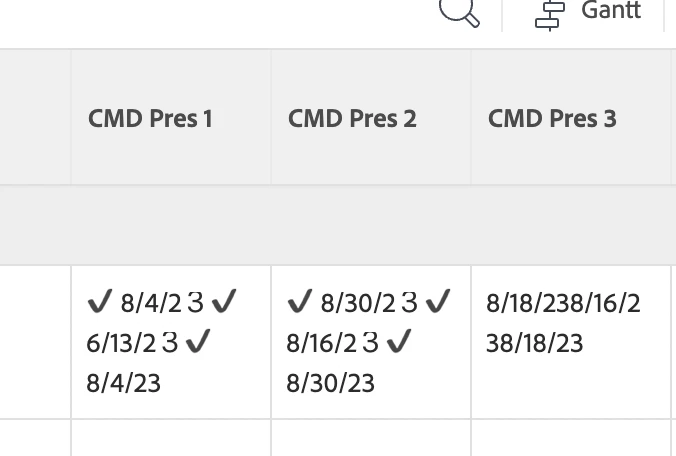The image size is (676, 456).
Task: Select the CMD Pres 3 cell with 8/18/23
Action: (571, 342)
